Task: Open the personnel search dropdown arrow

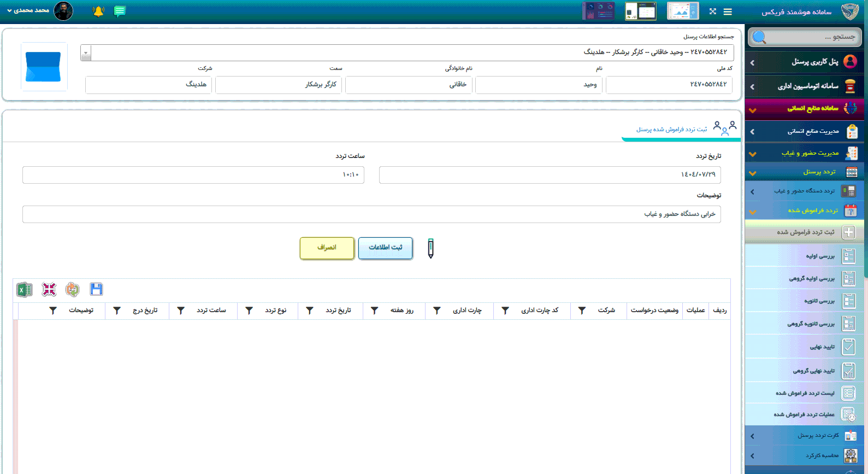Action: coord(86,53)
